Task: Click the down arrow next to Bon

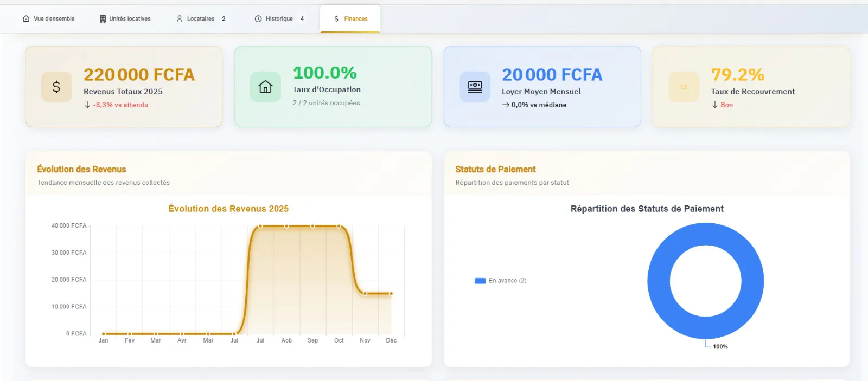Action: (715, 105)
